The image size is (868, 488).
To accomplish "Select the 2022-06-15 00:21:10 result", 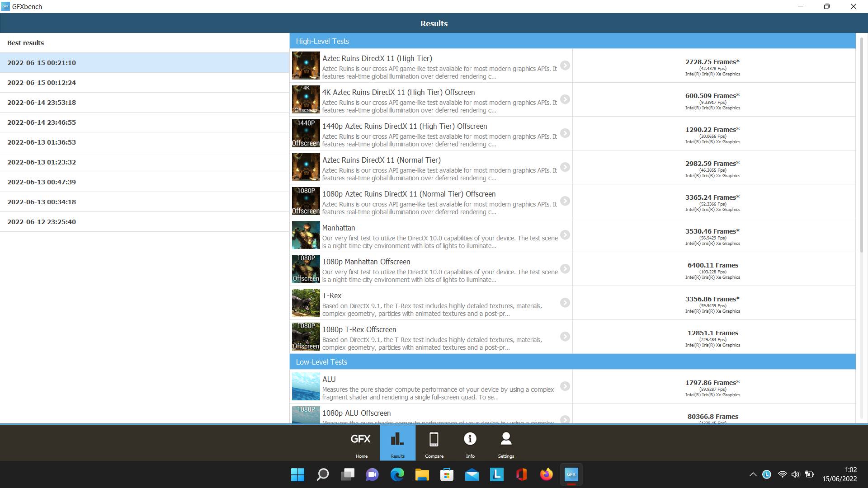I will coord(145,63).
